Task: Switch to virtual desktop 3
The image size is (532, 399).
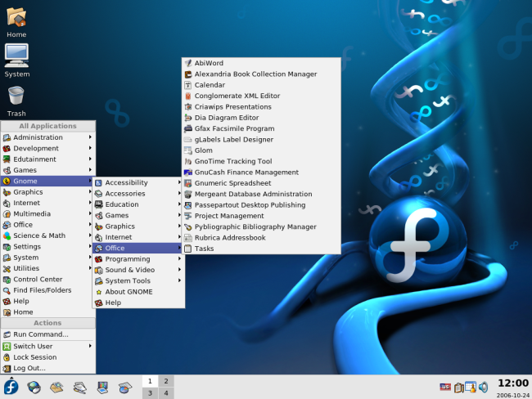Action: [150, 393]
